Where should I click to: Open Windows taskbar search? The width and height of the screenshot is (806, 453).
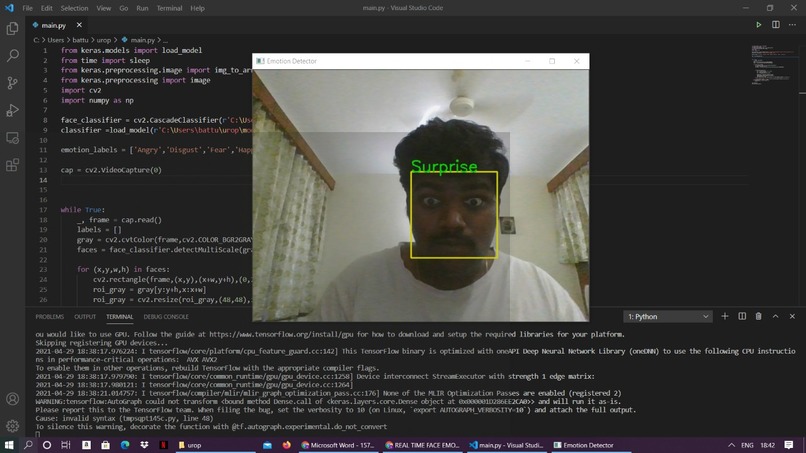coord(28,445)
